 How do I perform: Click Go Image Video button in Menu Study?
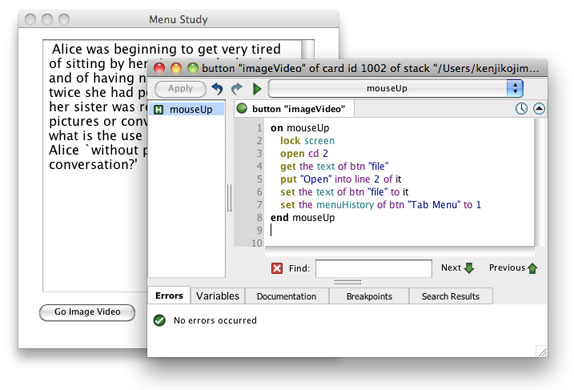(87, 312)
